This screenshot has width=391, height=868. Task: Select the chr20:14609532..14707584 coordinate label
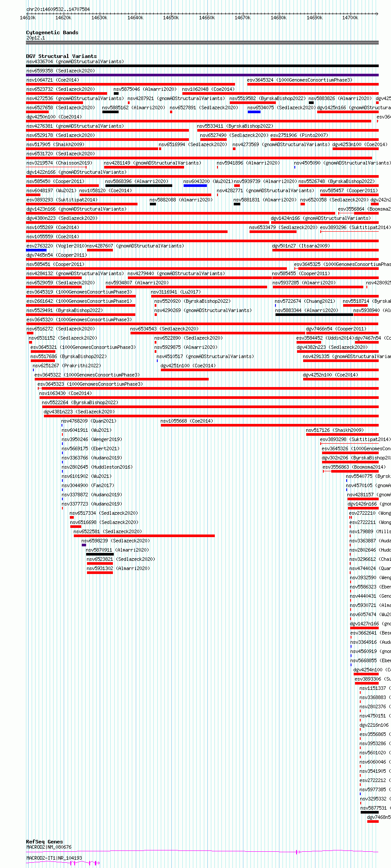pyautogui.click(x=58, y=9)
